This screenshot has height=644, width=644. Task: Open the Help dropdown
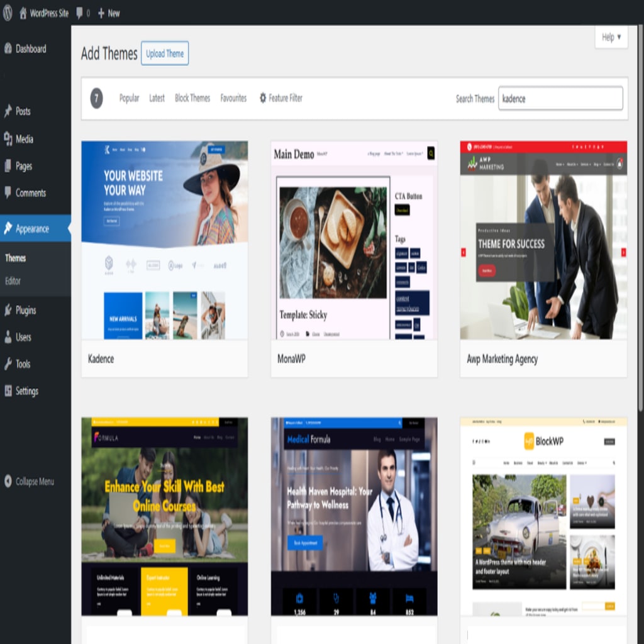click(611, 37)
